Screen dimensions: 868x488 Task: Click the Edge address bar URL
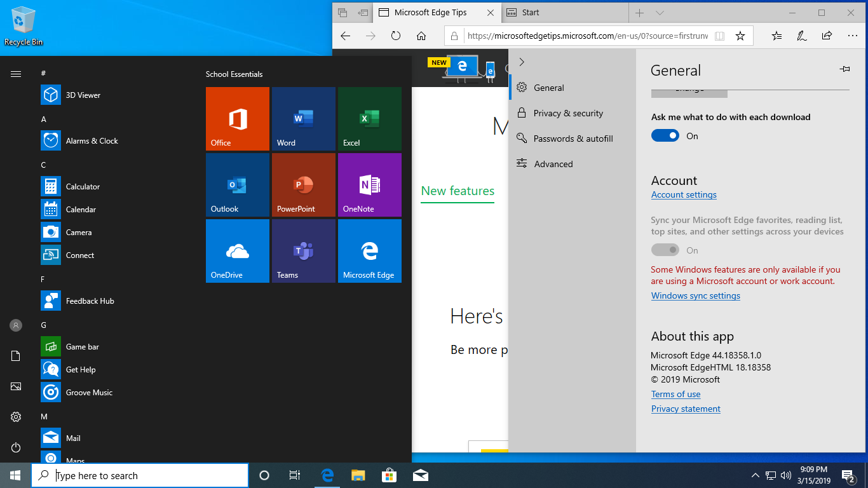tap(588, 36)
